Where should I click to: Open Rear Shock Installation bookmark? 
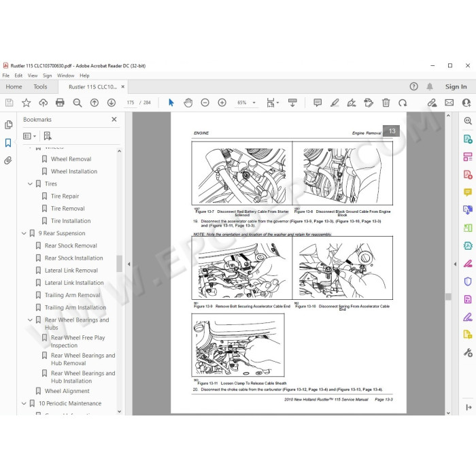(73, 258)
